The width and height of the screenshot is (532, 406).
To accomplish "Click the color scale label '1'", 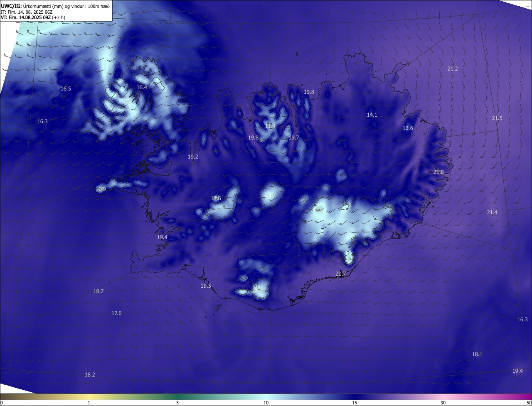I will 89,403.
